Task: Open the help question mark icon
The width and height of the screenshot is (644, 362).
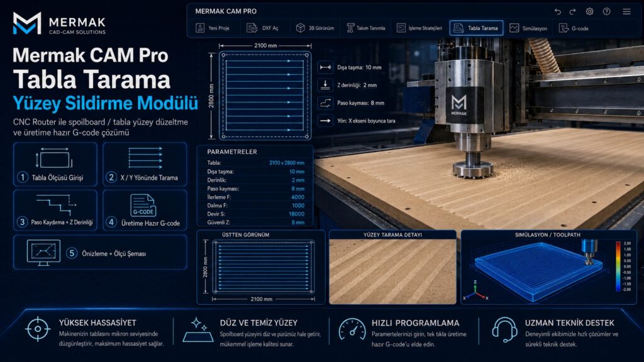Action: click(607, 11)
